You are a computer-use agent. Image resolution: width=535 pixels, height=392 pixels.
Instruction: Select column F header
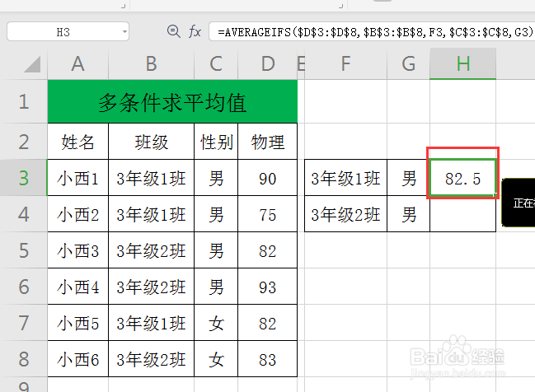pyautogui.click(x=345, y=63)
